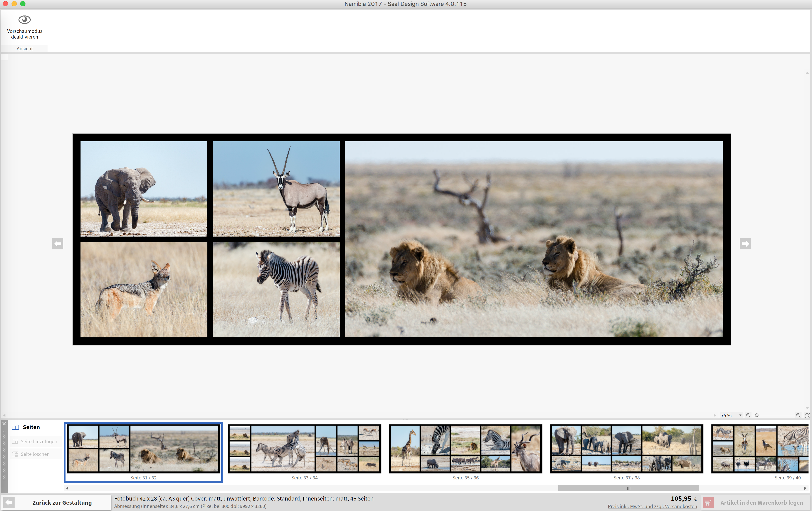This screenshot has height=511, width=812.
Task: Click the zoom out magnifier icon
Action: (748, 415)
